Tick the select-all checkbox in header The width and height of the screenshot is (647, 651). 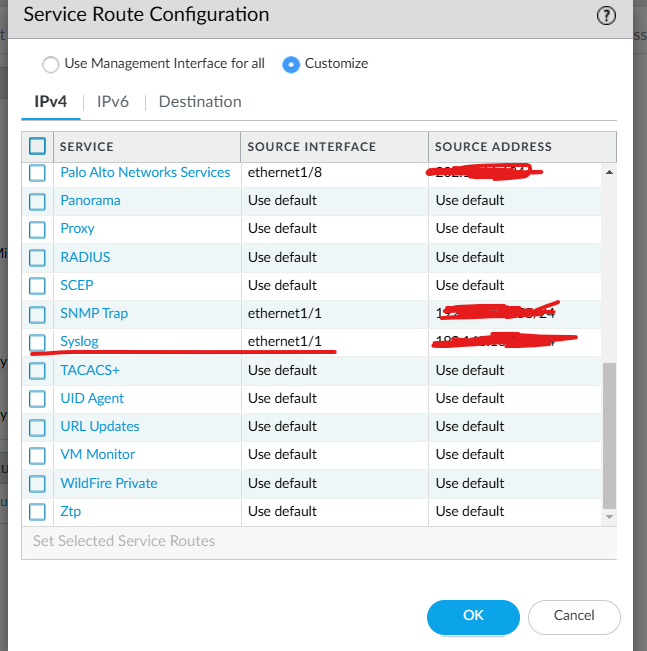pyautogui.click(x=37, y=146)
